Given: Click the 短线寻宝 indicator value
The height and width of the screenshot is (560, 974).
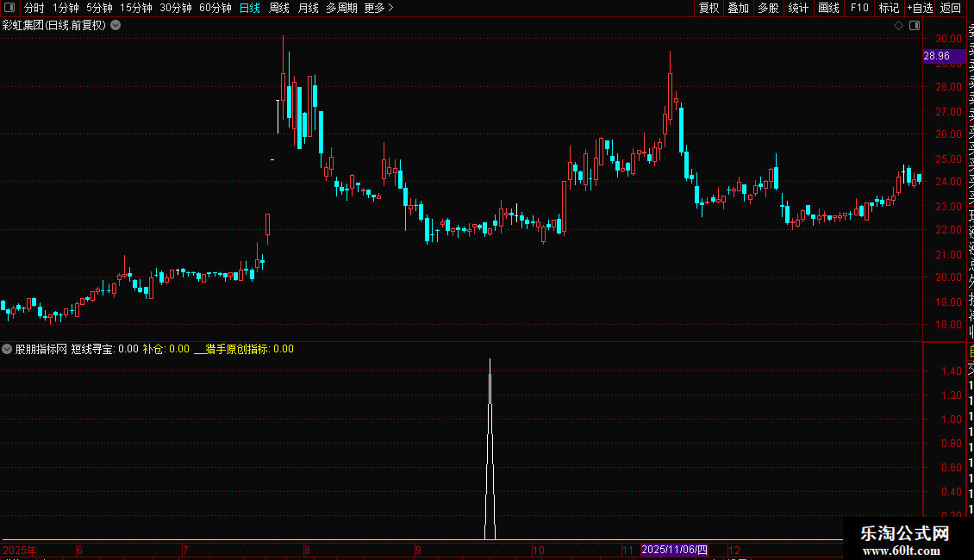Looking at the screenshot, I should (104, 350).
